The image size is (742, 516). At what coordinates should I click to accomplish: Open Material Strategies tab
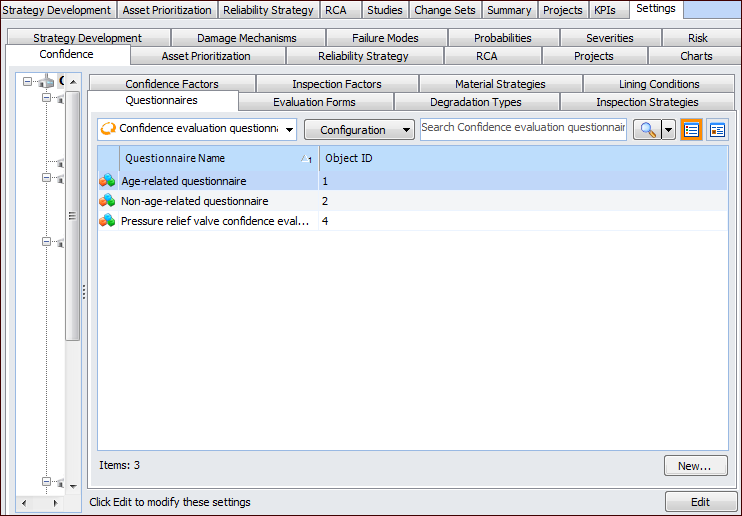click(500, 84)
